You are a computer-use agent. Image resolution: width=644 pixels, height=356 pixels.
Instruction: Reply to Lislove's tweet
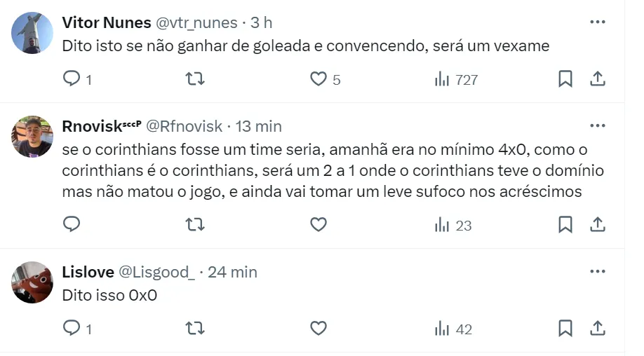(72, 328)
